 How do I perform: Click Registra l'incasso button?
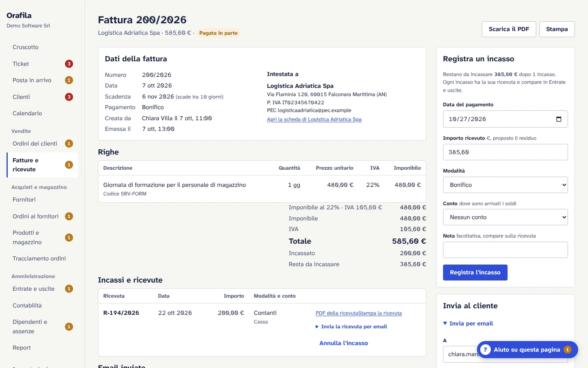[x=475, y=272]
